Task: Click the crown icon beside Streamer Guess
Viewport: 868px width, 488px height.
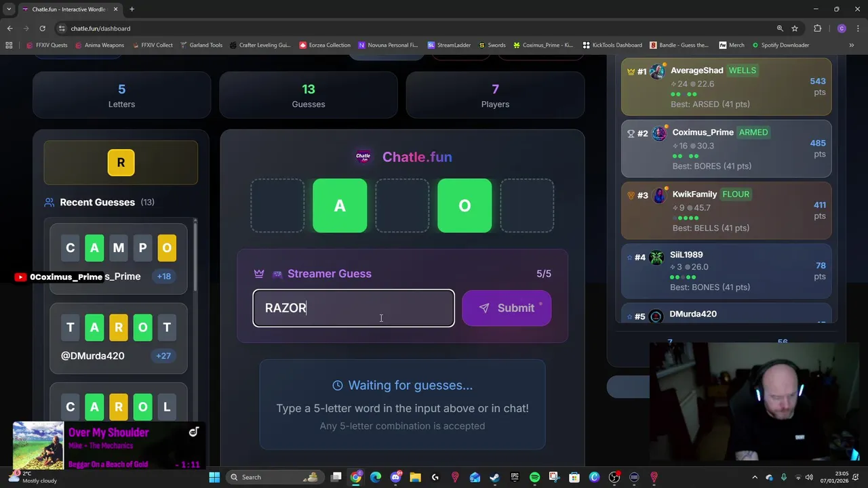Action: tap(259, 274)
